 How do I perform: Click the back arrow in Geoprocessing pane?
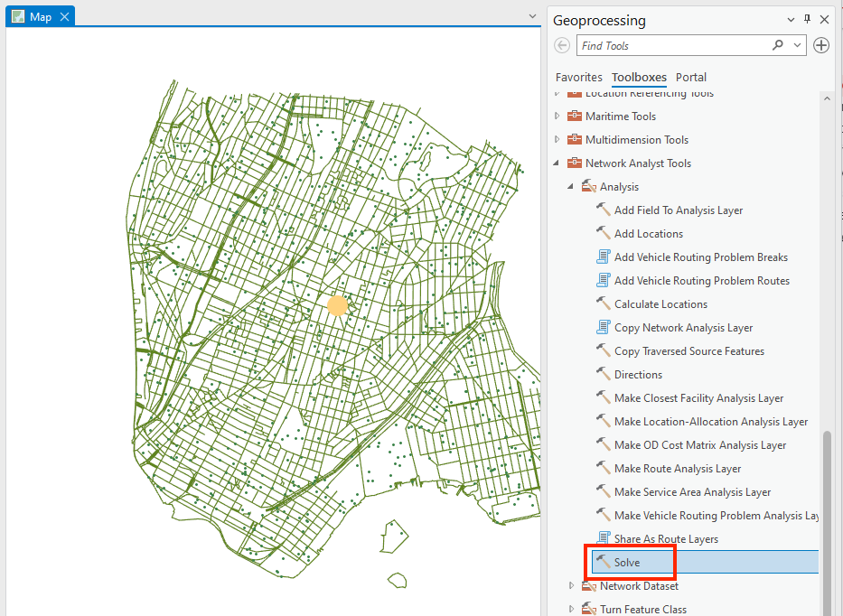coord(562,46)
